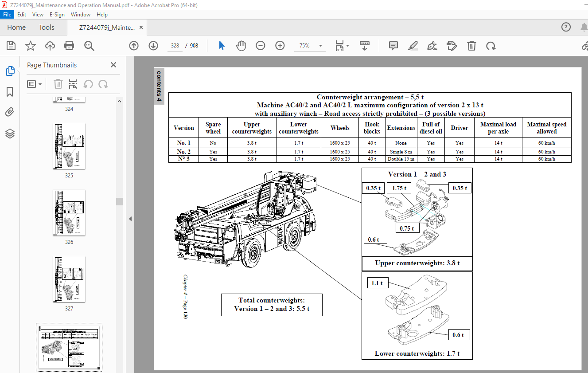The image size is (588, 373).
Task: Click the thumbnails panel scrollbar handle
Action: [x=119, y=202]
